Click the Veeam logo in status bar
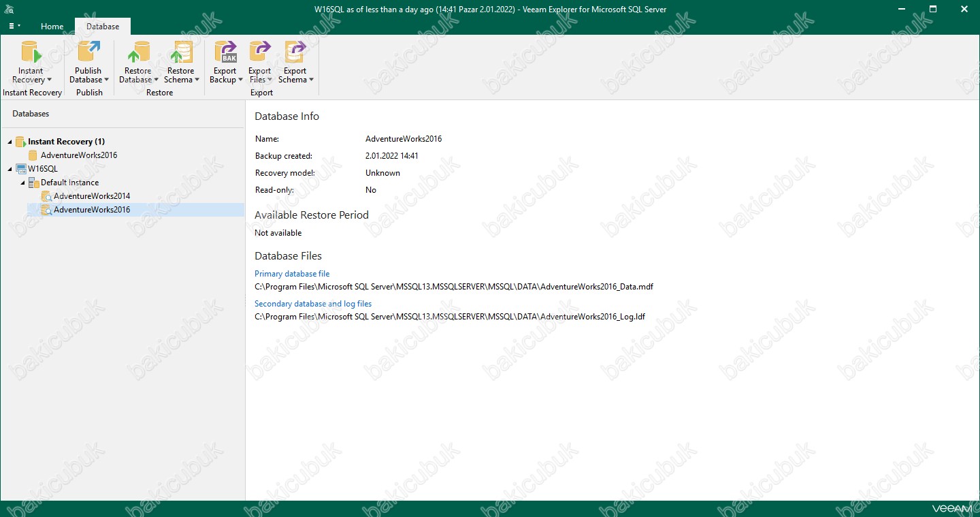This screenshot has height=517, width=980. coord(951,509)
